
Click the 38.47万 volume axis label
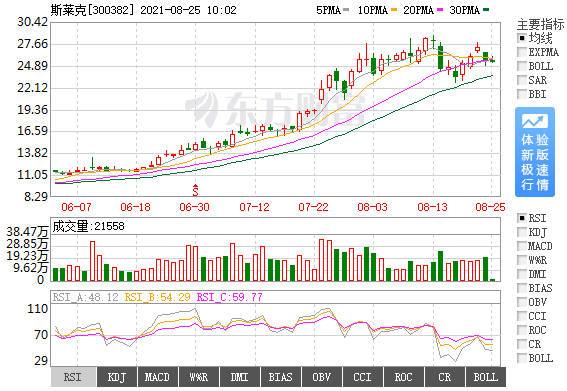coord(27,232)
